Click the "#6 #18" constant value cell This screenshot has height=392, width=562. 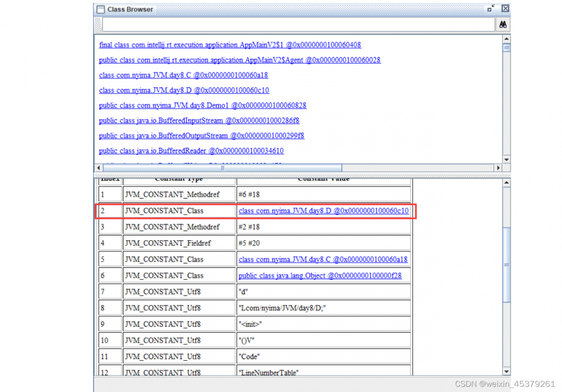(x=324, y=194)
